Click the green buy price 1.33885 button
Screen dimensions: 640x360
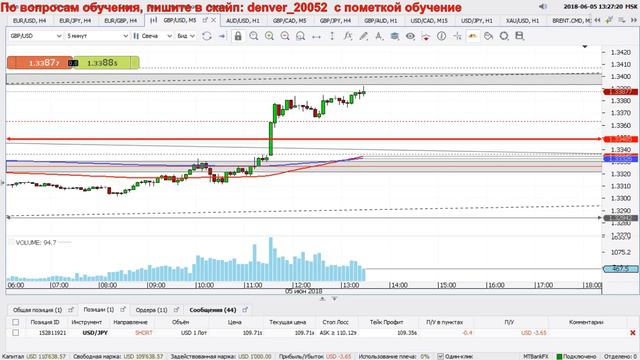pos(107,62)
